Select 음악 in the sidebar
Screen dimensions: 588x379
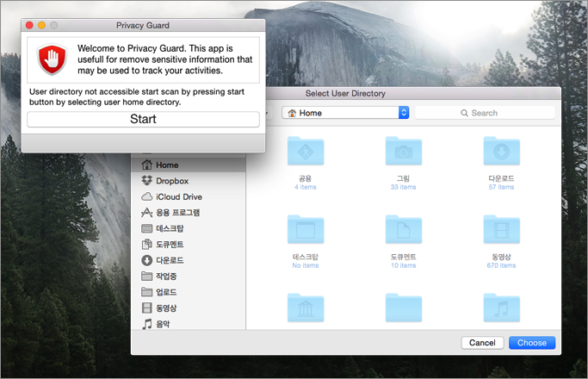189,324
